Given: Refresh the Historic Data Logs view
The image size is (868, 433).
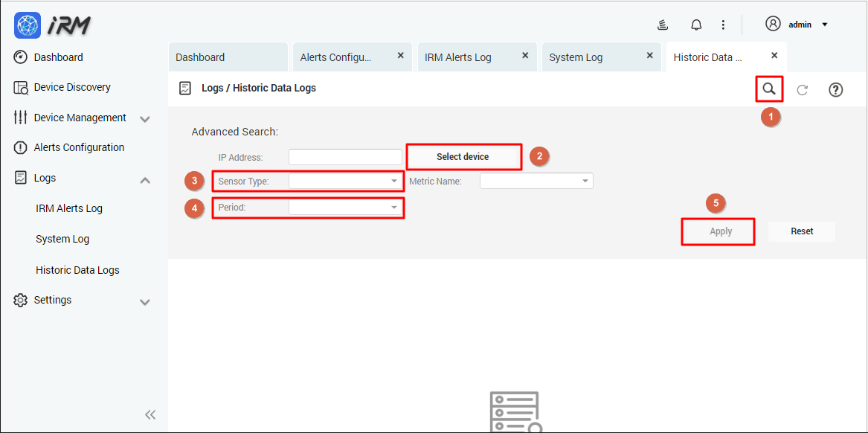Looking at the screenshot, I should click(x=802, y=89).
